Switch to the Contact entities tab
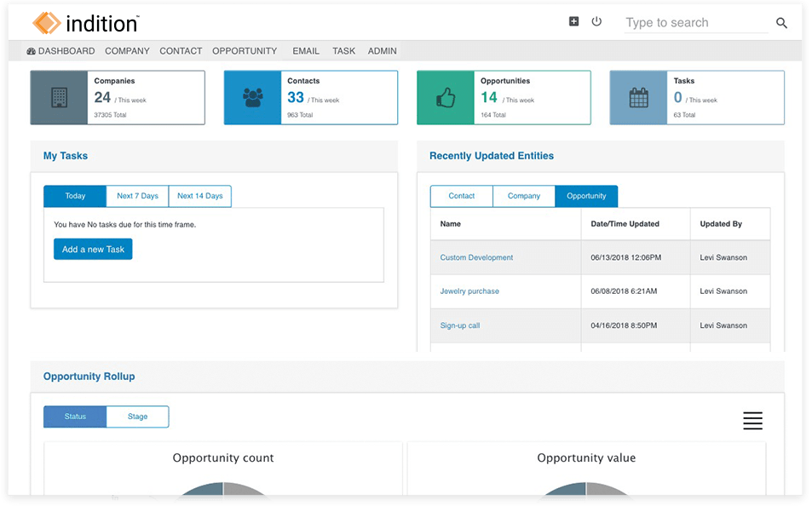Image resolution: width=812 pixels, height=512 pixels. point(462,196)
